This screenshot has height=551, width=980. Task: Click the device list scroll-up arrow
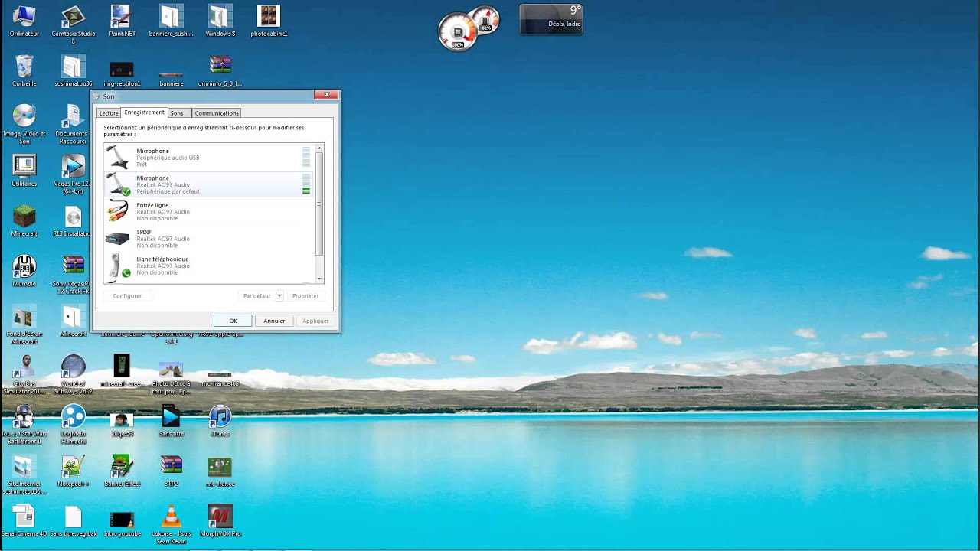pyautogui.click(x=319, y=148)
